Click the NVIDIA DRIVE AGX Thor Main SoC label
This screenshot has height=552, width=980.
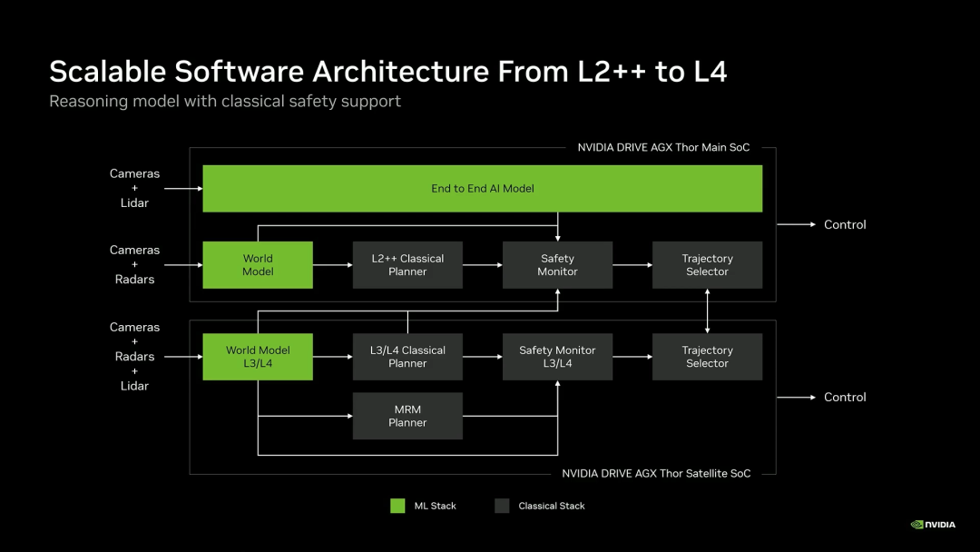[663, 147]
